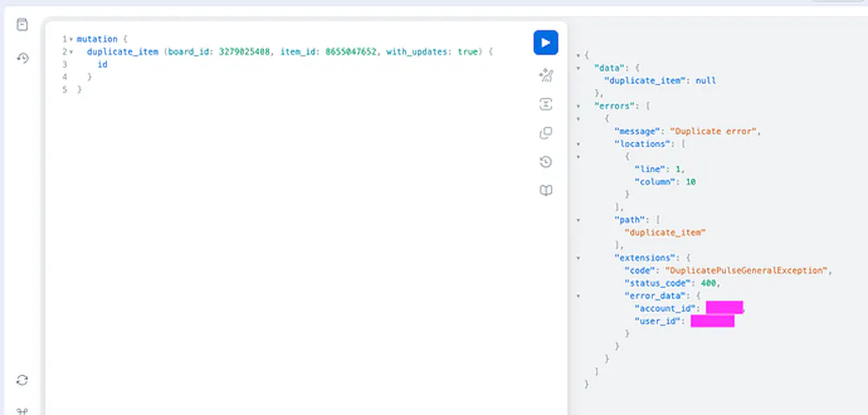Collapse the "errors" array in response
This screenshot has width=868, height=415.
(578, 106)
